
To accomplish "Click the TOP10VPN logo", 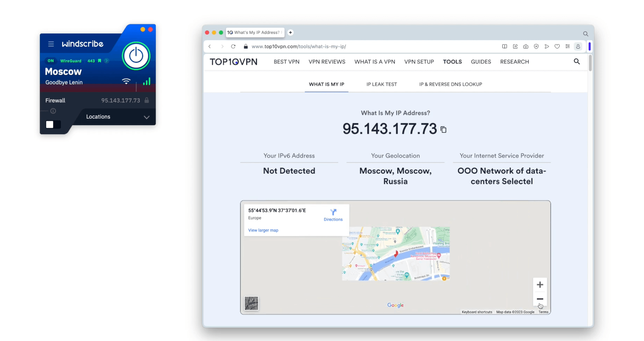I will point(234,62).
